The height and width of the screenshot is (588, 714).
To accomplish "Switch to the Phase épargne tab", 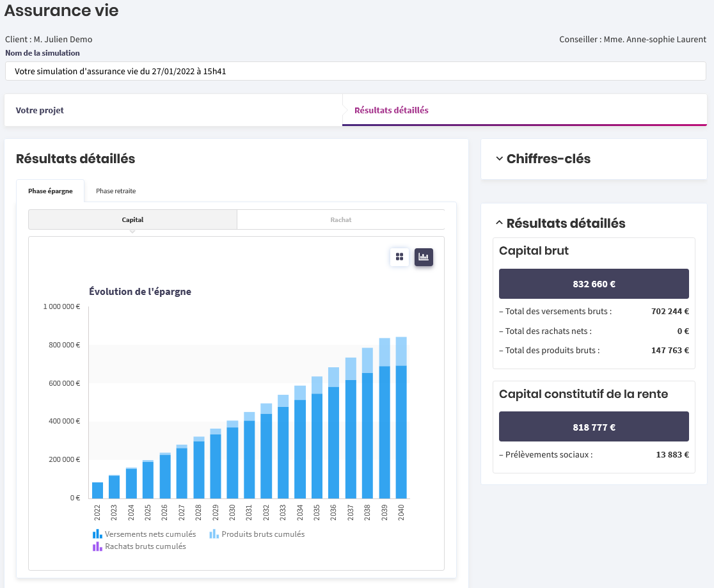I will [x=51, y=191].
